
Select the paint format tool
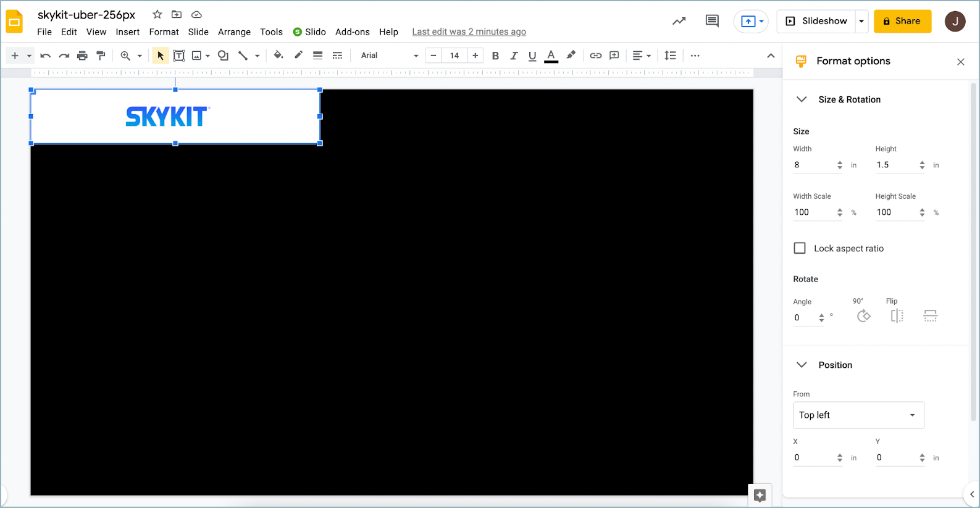101,56
